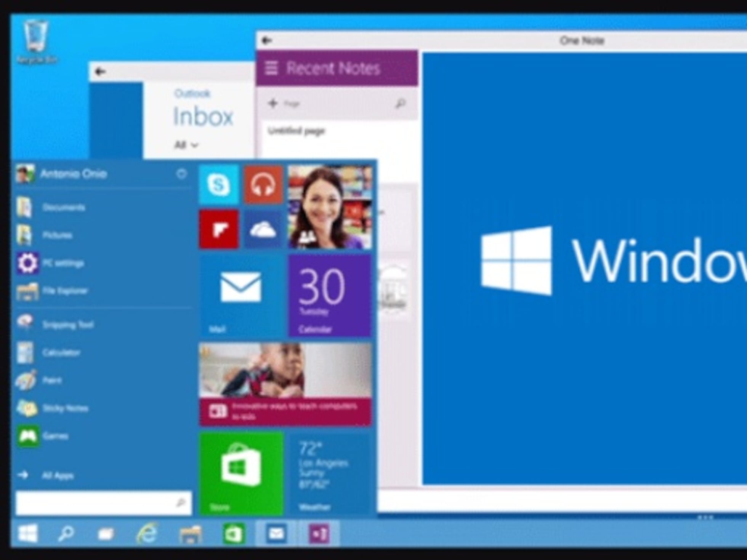Screen dimensions: 747x560
Task: Open the Antonio Onio user account
Action: [62, 174]
